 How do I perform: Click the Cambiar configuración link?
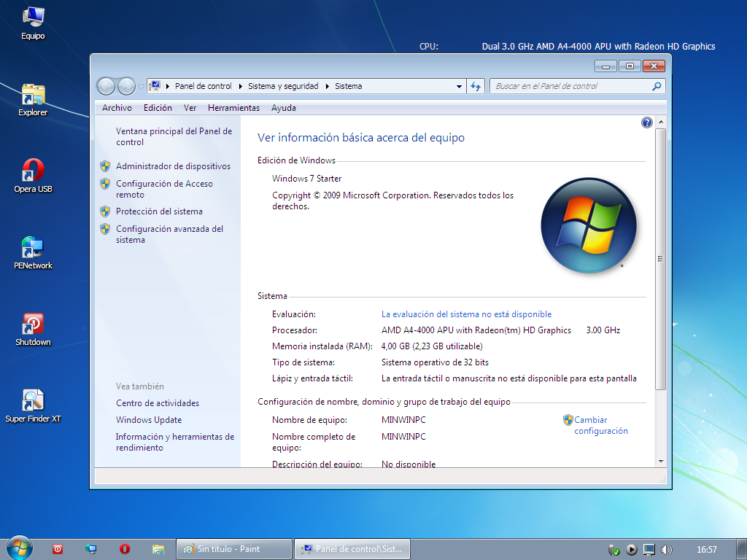point(596,425)
